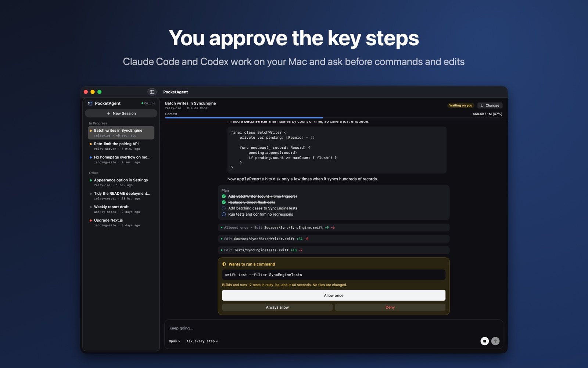Click the stop generation button

point(484,341)
